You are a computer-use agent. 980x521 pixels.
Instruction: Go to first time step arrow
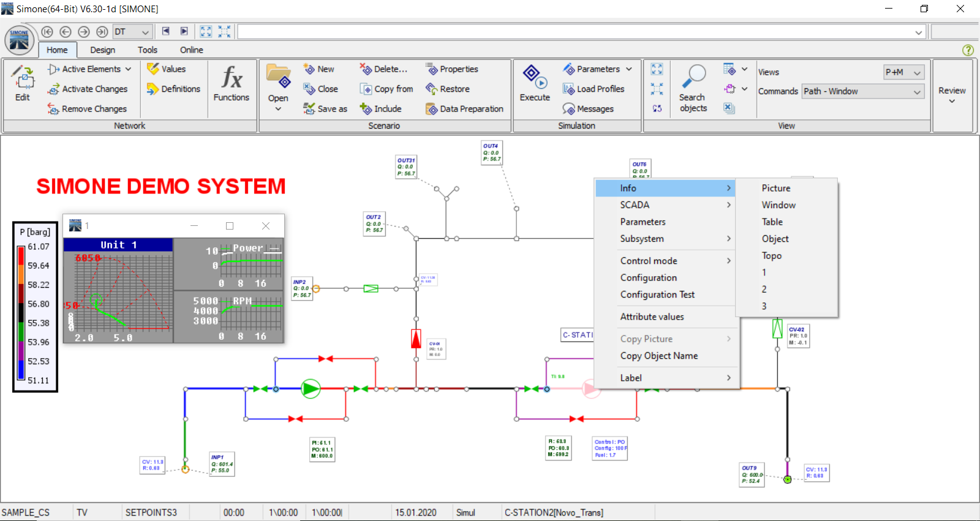[x=47, y=32]
